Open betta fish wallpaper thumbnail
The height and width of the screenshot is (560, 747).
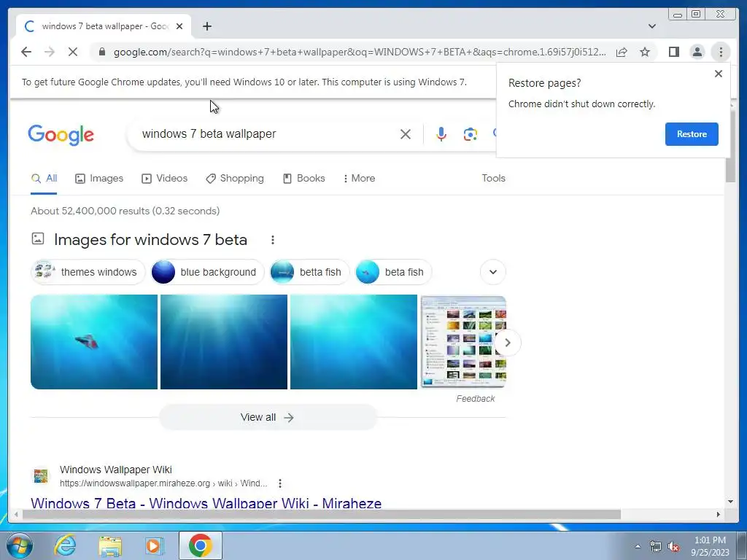point(94,342)
